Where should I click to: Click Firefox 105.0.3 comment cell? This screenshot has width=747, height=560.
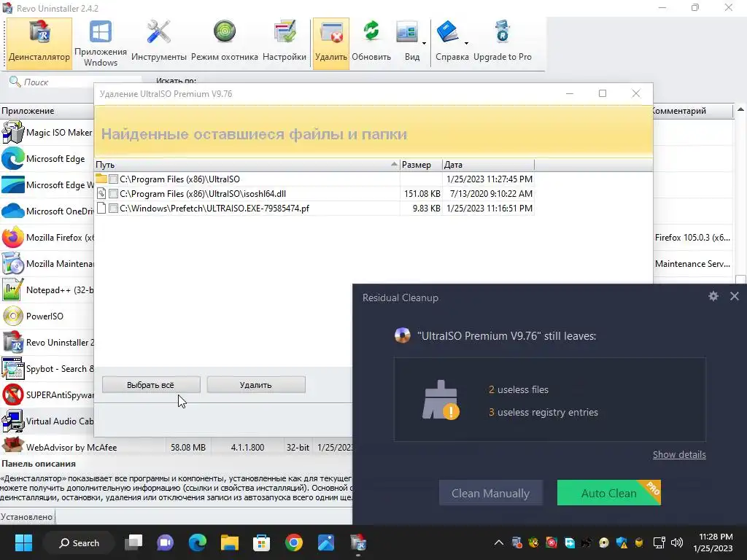(x=692, y=237)
